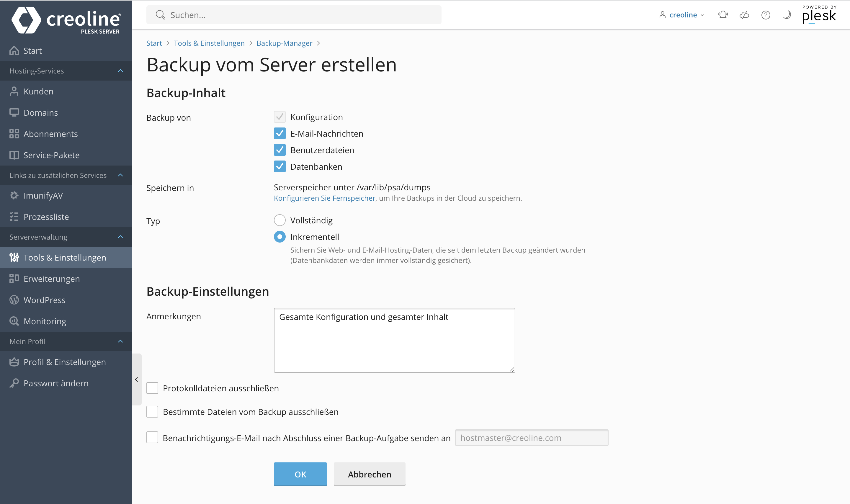The height and width of the screenshot is (504, 850).
Task: Click the hostmaster@creoline.com email field
Action: pyautogui.click(x=532, y=438)
